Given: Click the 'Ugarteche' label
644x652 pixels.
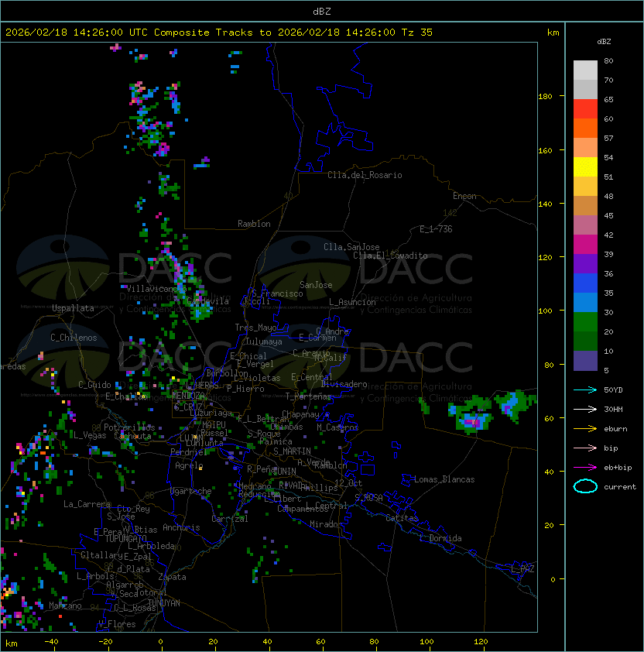Looking at the screenshot, I should click(191, 491).
